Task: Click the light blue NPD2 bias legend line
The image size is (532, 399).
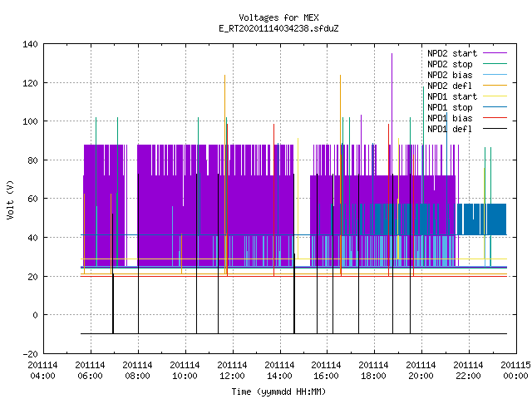Action: pos(495,75)
